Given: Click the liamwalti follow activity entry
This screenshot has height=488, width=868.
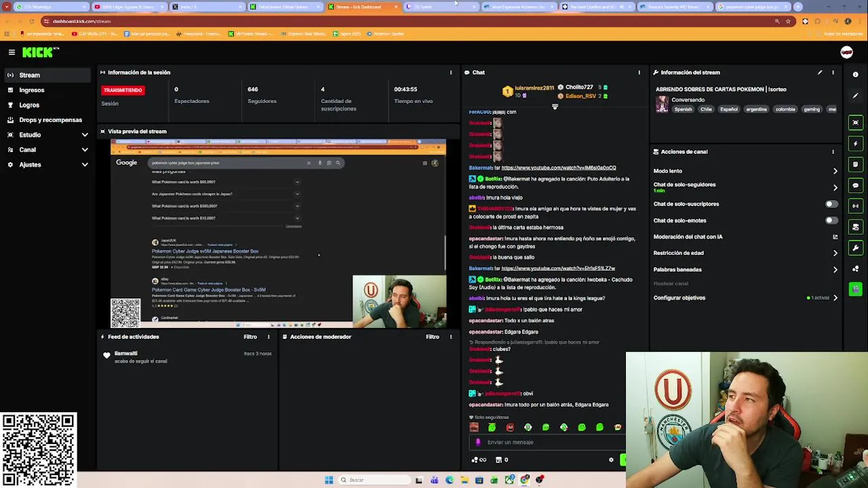Looking at the screenshot, I should [x=187, y=357].
